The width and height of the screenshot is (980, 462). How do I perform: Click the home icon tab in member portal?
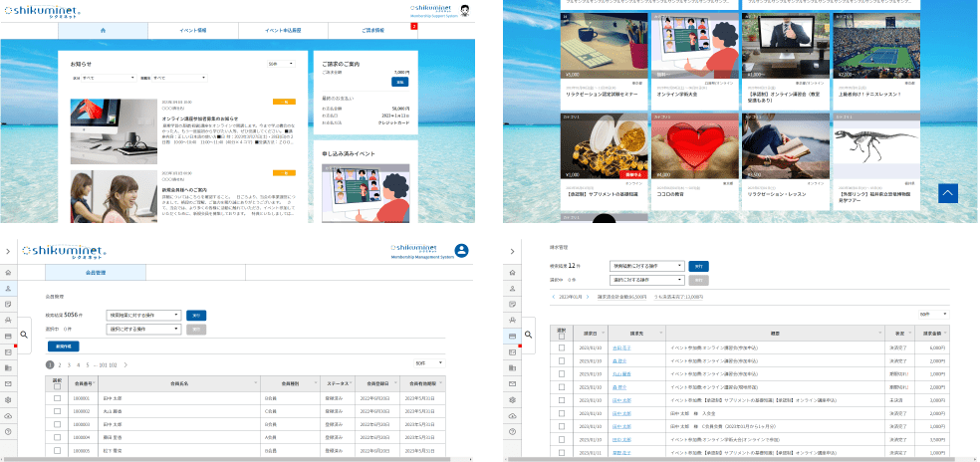[103, 31]
